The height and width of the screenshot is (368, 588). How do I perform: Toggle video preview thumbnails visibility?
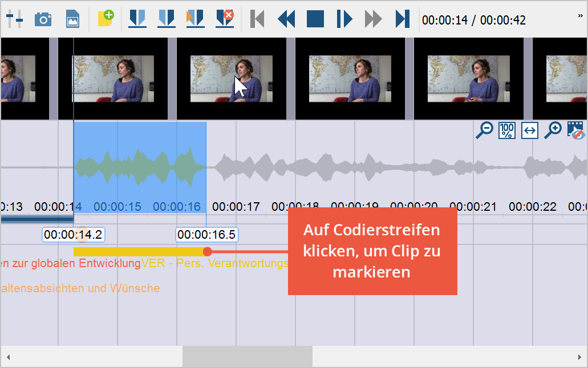576,130
